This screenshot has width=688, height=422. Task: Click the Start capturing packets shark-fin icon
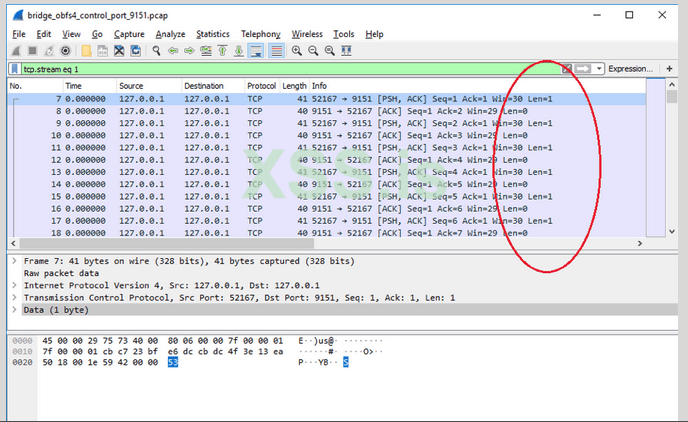[x=16, y=51]
